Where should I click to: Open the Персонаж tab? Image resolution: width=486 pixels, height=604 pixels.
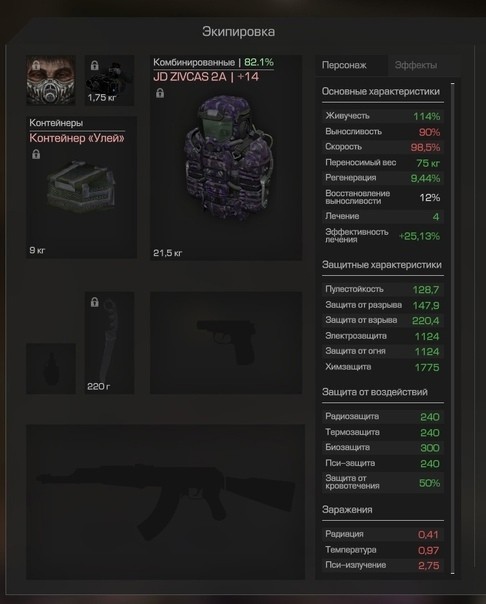pos(344,65)
